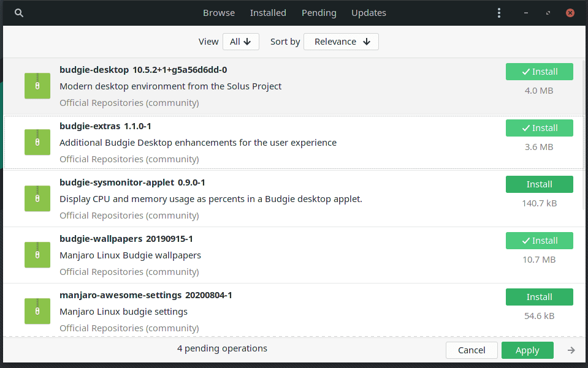Image resolution: width=588 pixels, height=368 pixels.
Task: Click the budgie-sysmonitor-applet package icon
Action: tap(37, 198)
